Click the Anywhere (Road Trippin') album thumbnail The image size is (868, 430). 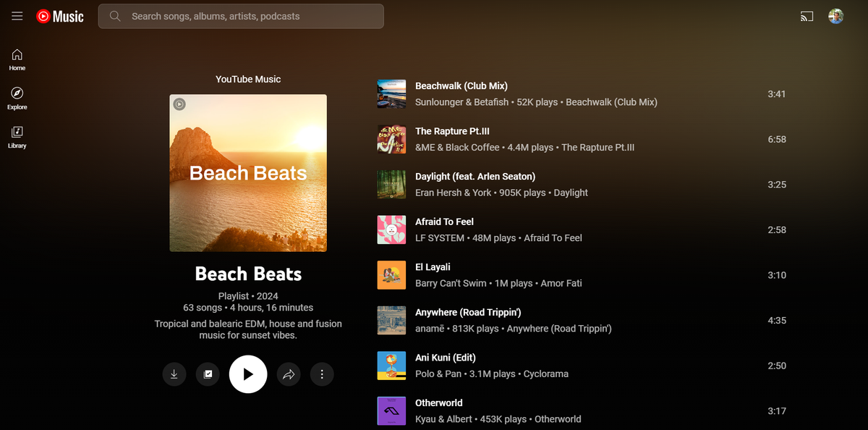click(391, 320)
